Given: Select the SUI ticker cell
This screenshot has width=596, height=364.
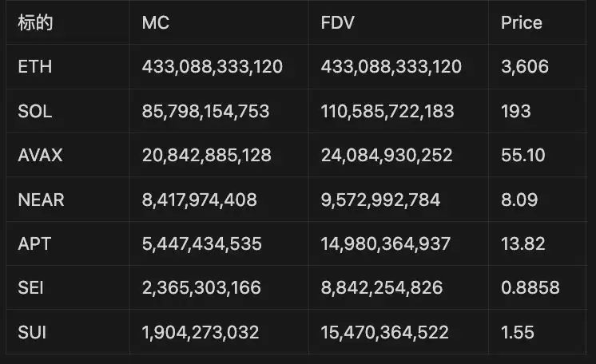Looking at the screenshot, I should point(32,331).
